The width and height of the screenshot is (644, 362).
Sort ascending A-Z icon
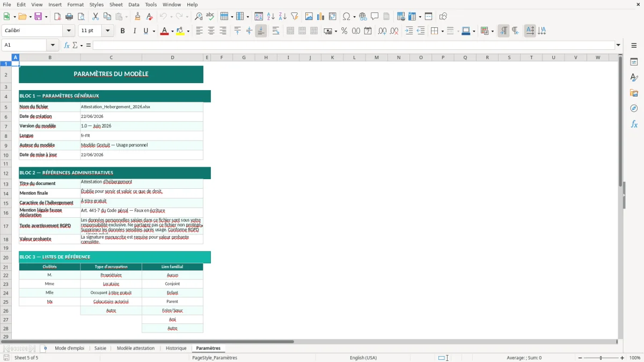[x=271, y=17]
